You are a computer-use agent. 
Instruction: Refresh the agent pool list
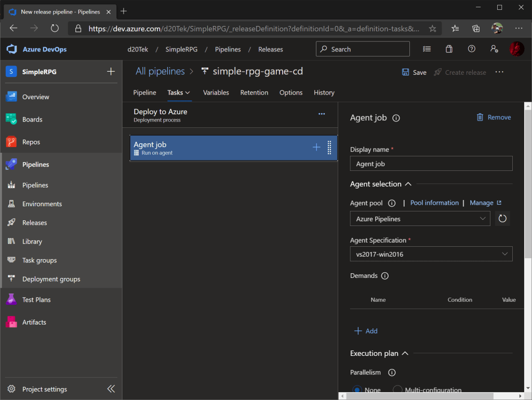pyautogui.click(x=502, y=219)
